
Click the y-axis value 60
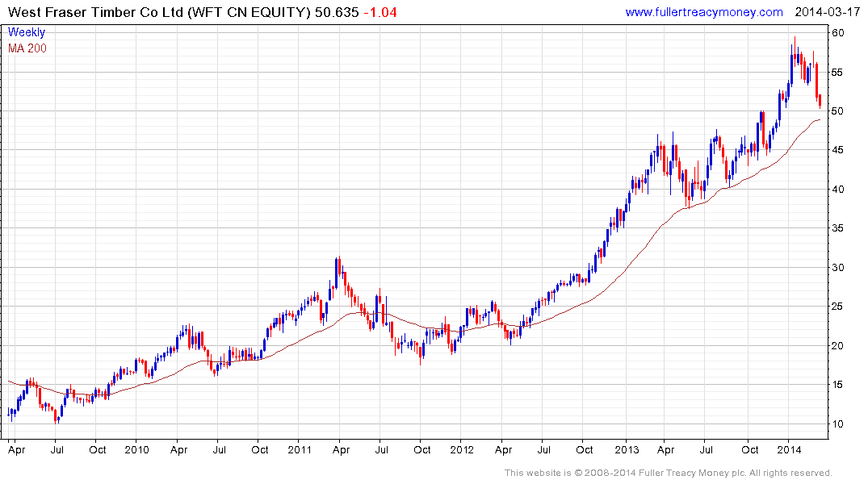(838, 32)
